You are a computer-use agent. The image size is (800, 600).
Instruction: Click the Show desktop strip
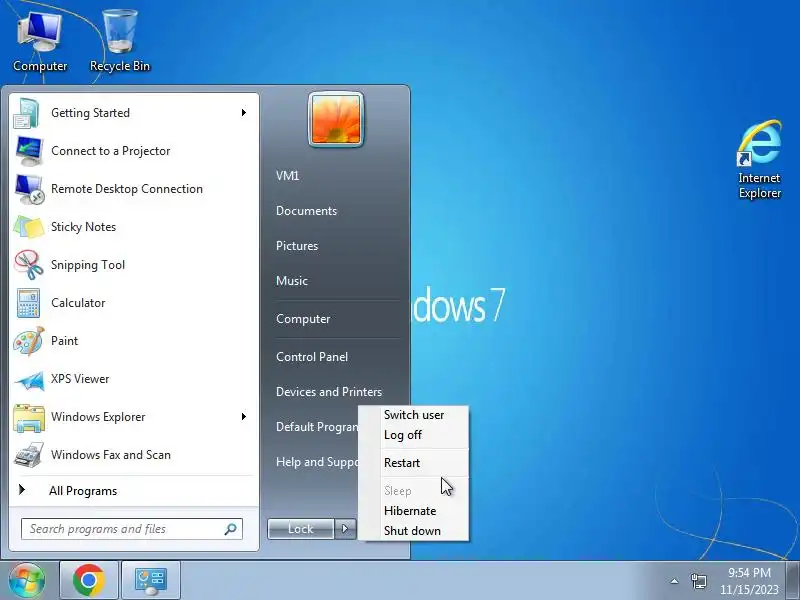point(795,581)
